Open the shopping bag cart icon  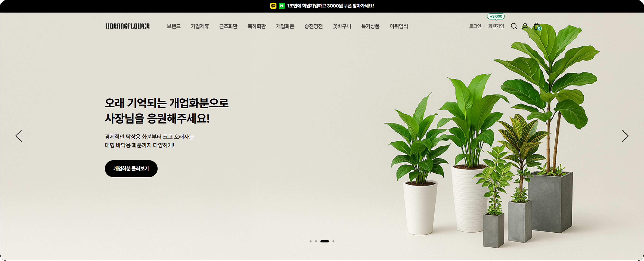[537, 26]
